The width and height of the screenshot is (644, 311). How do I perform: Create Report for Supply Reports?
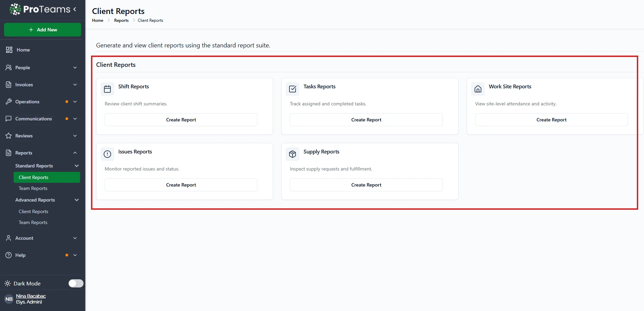pyautogui.click(x=366, y=185)
